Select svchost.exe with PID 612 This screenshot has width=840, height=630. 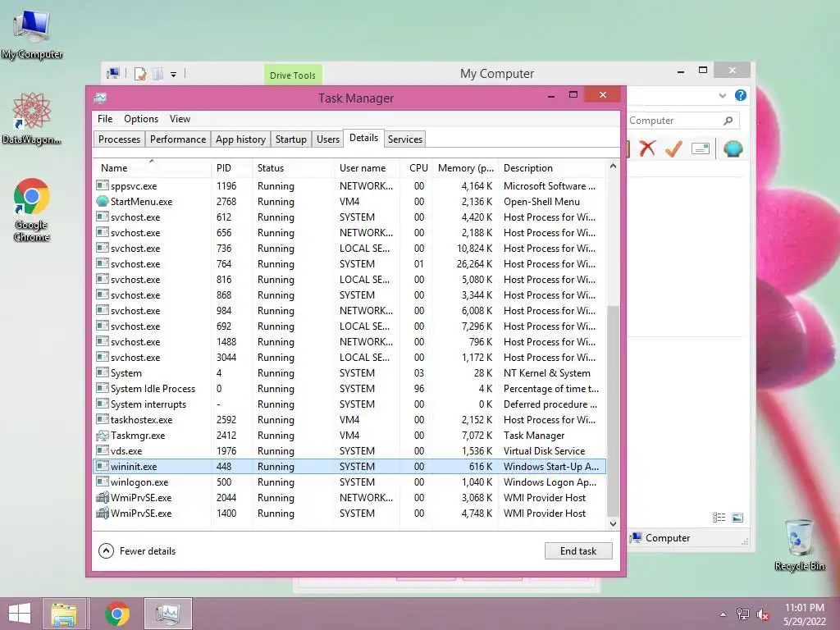tap(349, 217)
